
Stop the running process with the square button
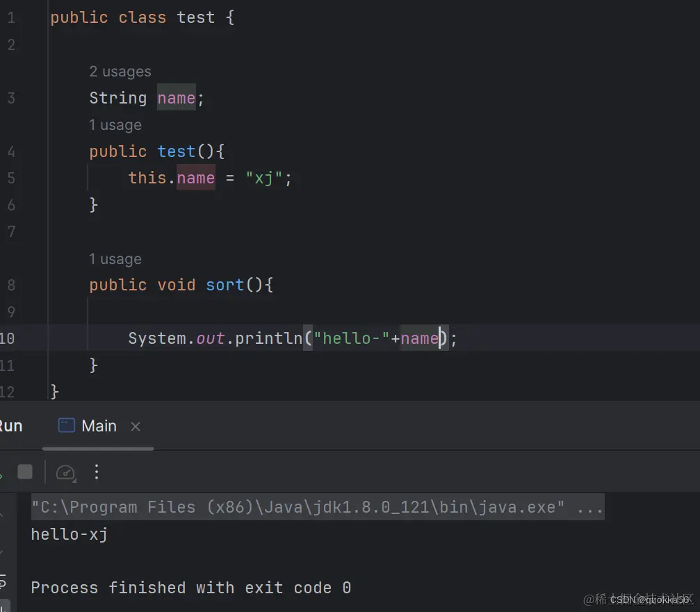pyautogui.click(x=25, y=472)
